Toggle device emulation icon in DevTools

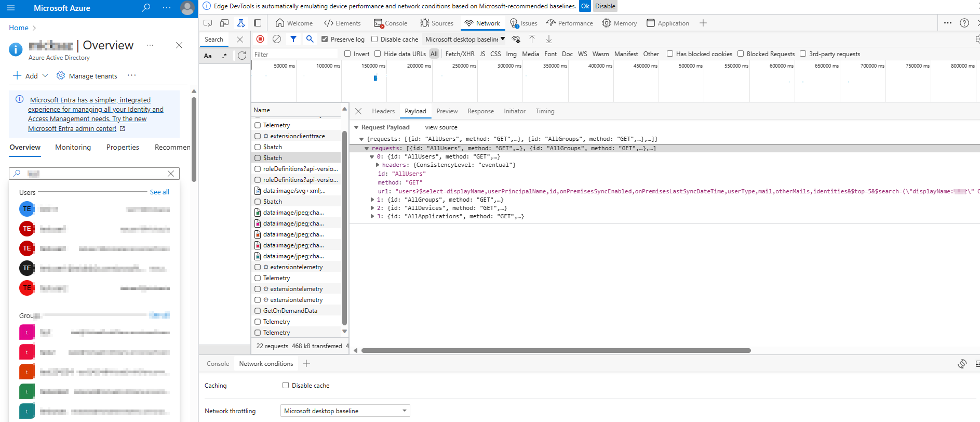pos(224,23)
